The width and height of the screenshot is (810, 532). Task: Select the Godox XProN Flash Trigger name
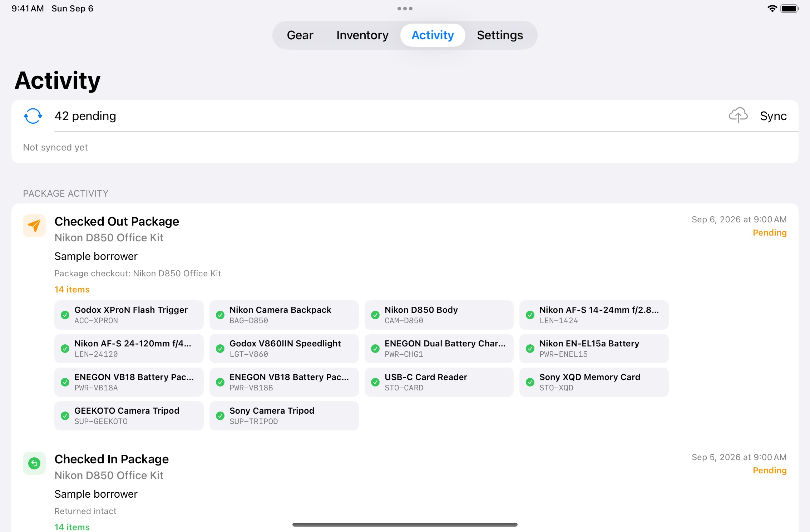coord(131,310)
